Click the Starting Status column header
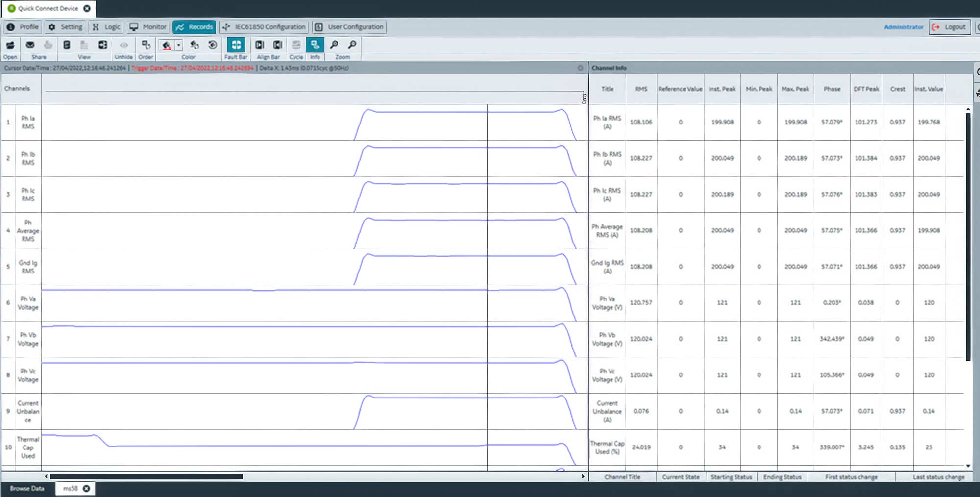980x497 pixels. click(731, 477)
